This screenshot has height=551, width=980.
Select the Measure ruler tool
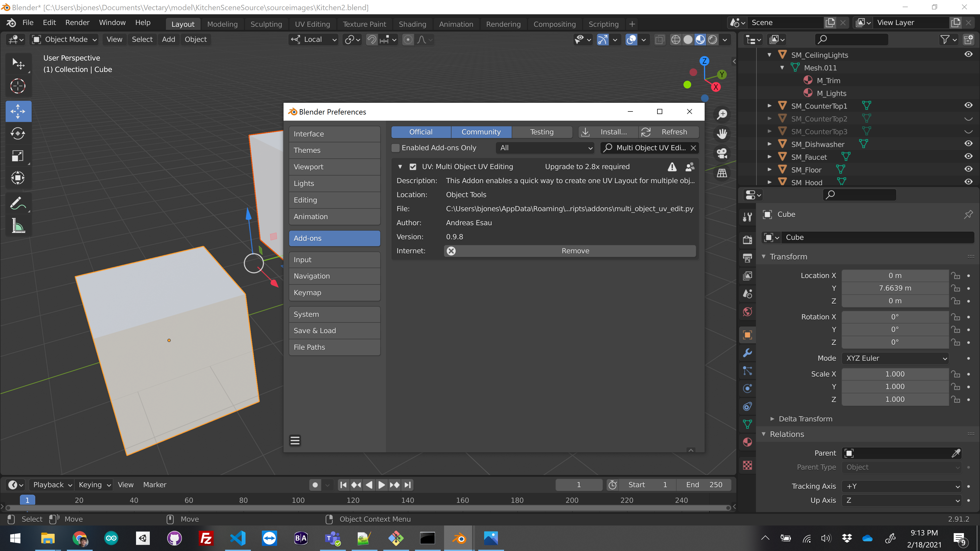pos(18,226)
